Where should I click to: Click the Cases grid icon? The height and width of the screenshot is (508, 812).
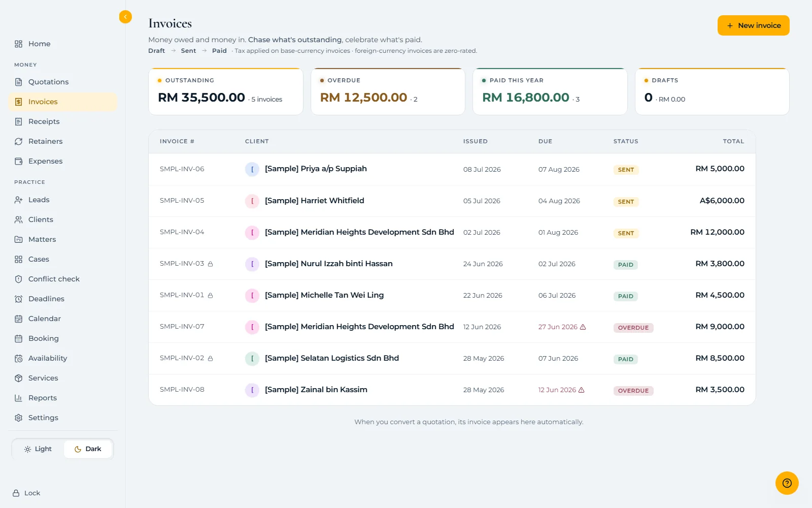point(19,259)
